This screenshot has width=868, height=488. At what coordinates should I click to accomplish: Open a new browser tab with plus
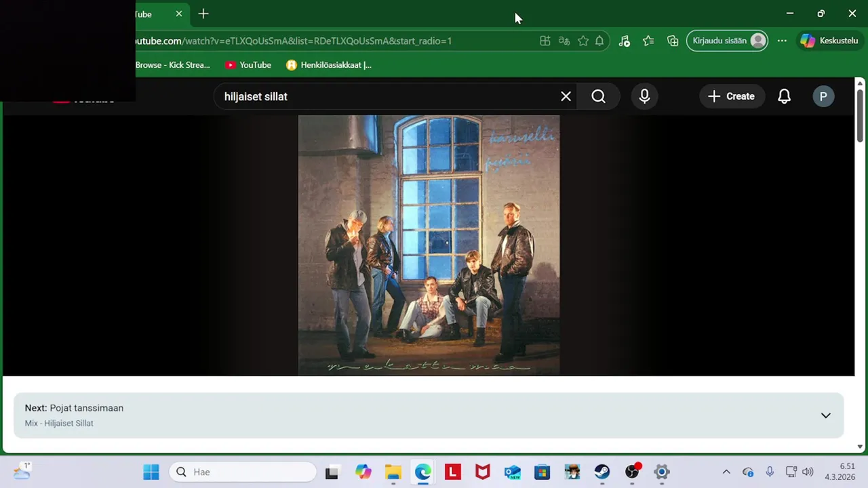pyautogui.click(x=203, y=14)
